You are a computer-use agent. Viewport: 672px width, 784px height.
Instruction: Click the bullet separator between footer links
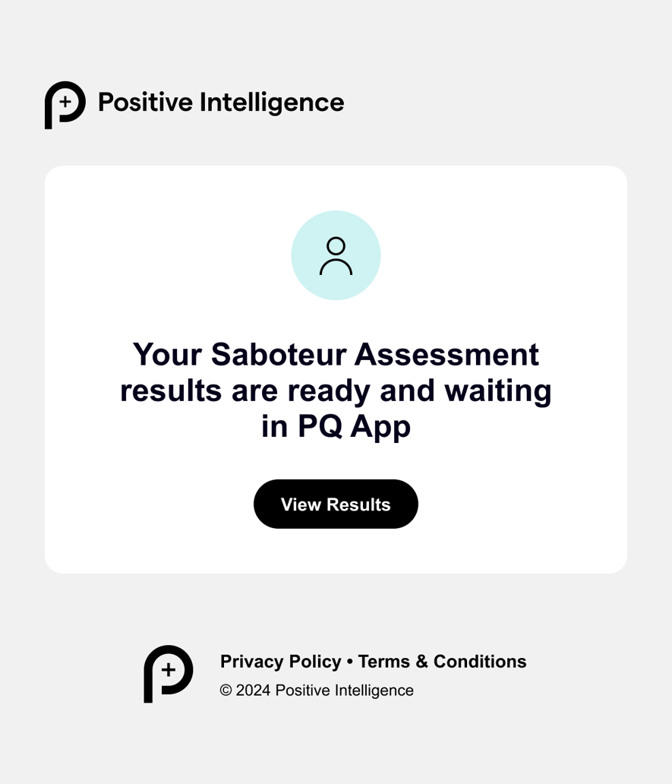pyautogui.click(x=349, y=662)
